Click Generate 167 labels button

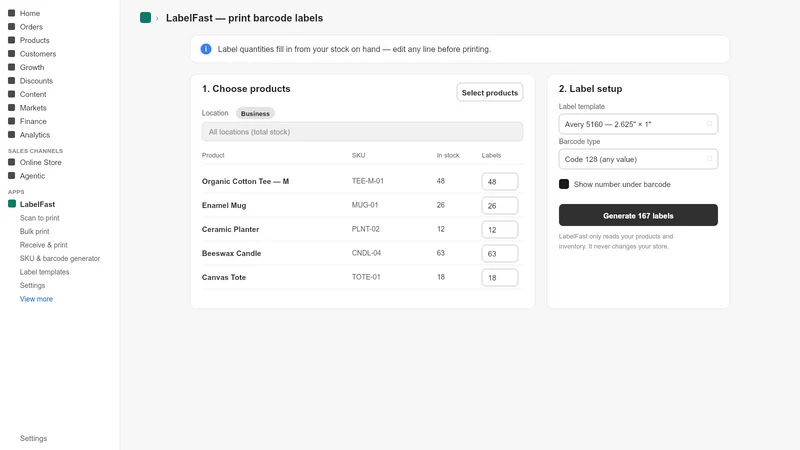tap(638, 215)
